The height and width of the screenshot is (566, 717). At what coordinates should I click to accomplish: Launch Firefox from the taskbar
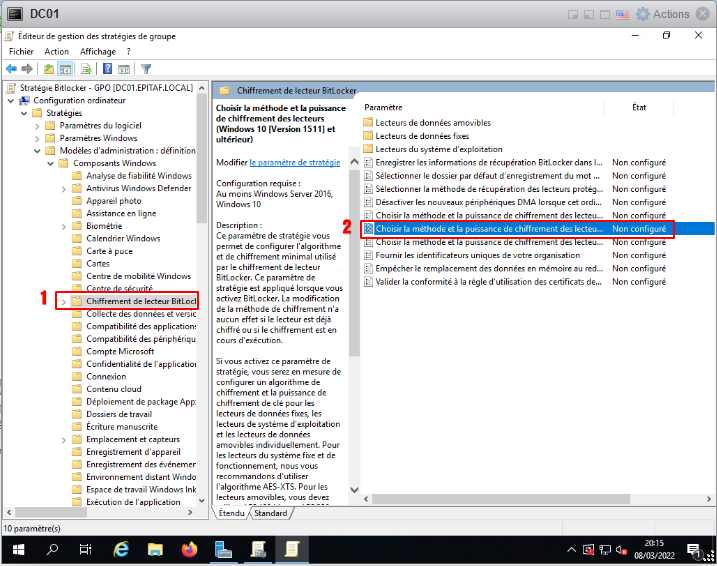tap(190, 549)
